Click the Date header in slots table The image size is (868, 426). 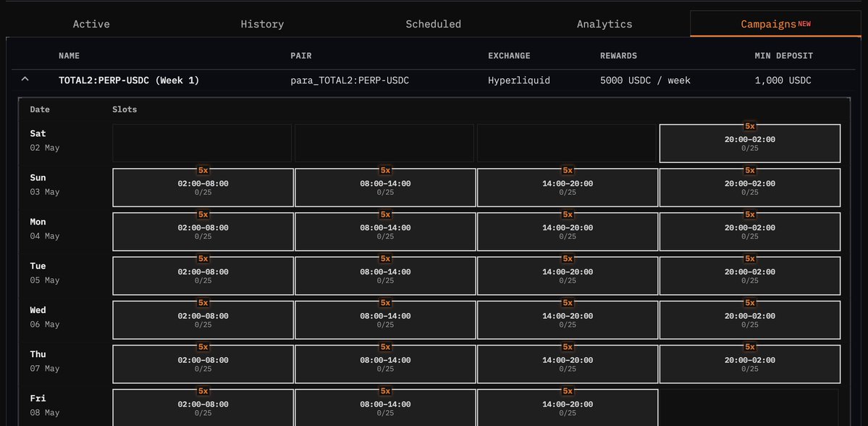point(40,109)
